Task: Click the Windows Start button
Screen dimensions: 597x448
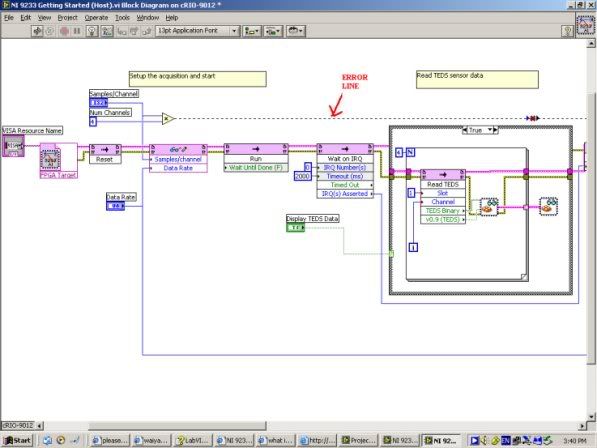Action: point(18,440)
